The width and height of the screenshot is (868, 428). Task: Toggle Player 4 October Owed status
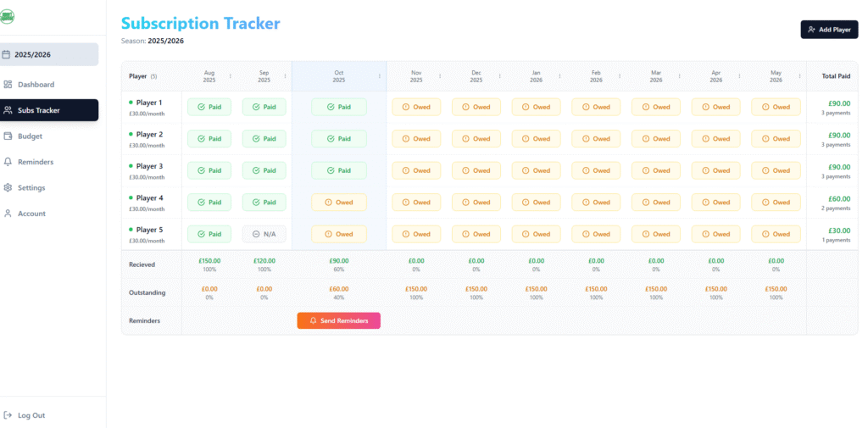click(x=339, y=203)
